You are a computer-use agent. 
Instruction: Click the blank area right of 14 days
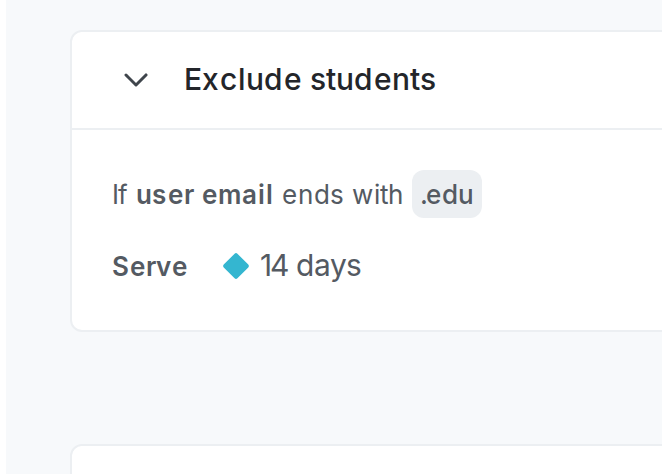click(510, 266)
